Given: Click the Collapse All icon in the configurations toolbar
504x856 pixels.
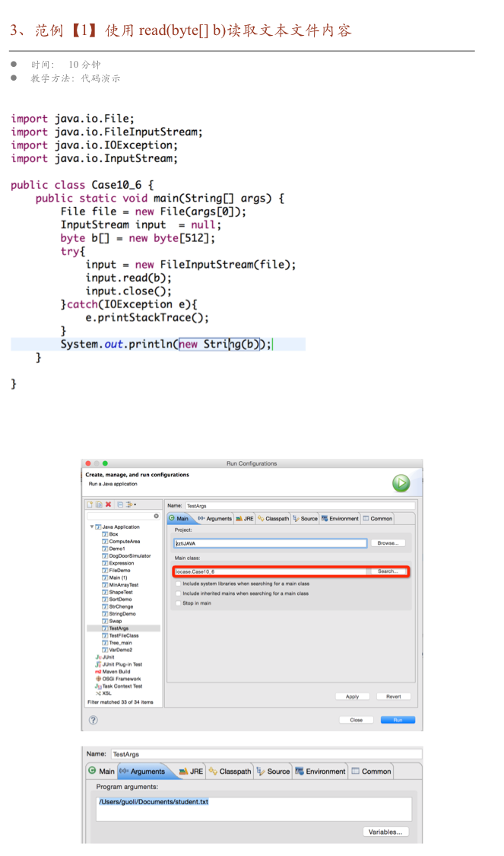Looking at the screenshot, I should (121, 504).
